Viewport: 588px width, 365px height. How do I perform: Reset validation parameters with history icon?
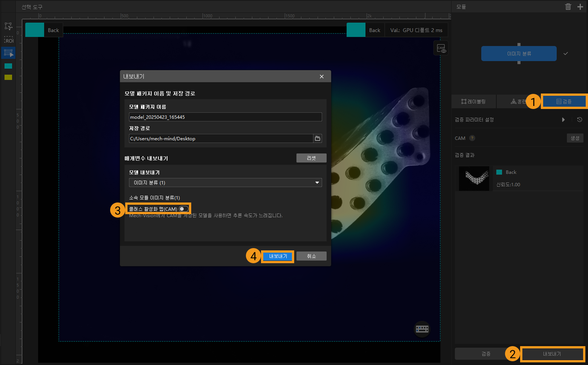[579, 120]
